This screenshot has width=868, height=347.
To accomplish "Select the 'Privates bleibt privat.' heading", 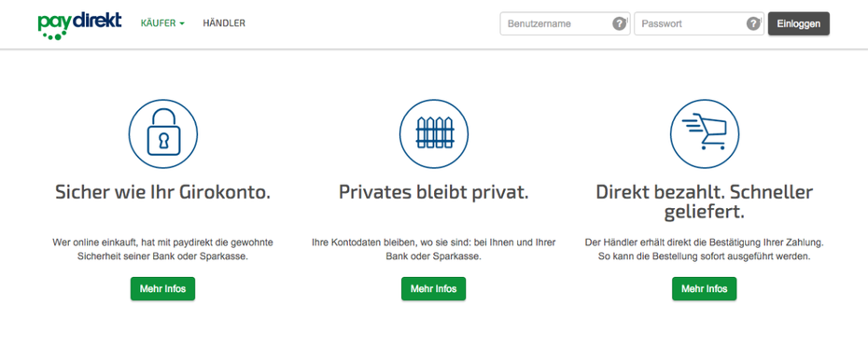I will click(433, 192).
